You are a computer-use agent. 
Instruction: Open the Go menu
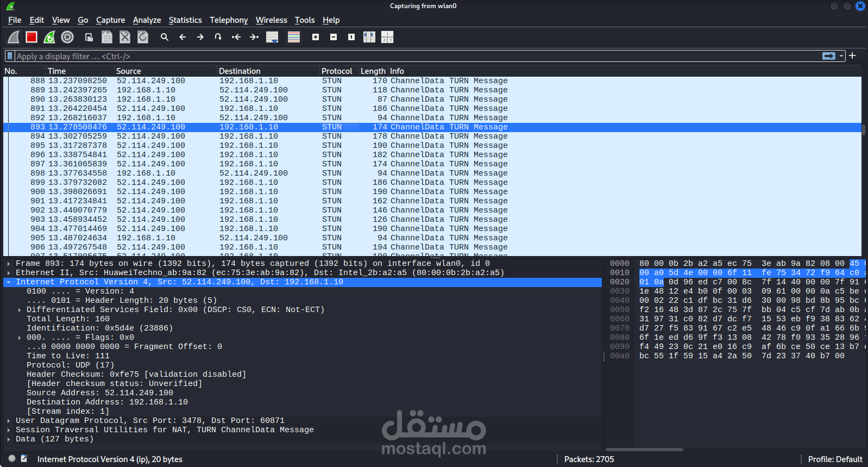coord(83,20)
